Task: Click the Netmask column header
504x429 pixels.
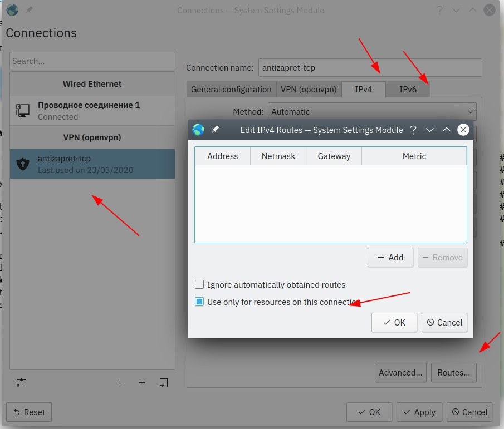Action: [x=278, y=156]
